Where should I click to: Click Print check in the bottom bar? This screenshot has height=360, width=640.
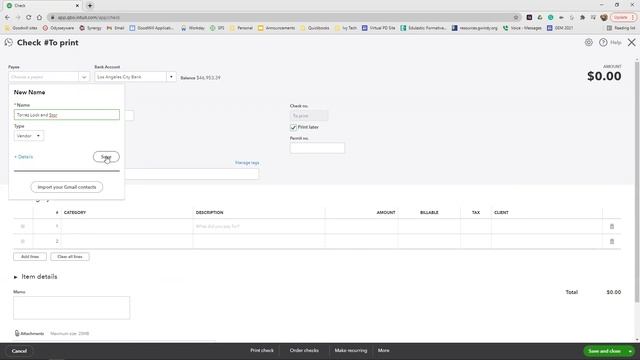point(262,351)
